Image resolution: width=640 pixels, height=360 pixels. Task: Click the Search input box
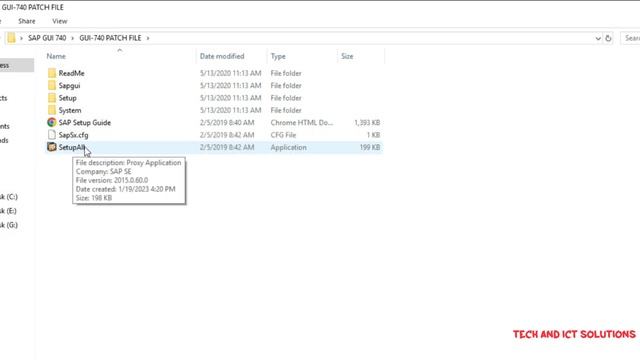pyautogui.click(x=630, y=38)
